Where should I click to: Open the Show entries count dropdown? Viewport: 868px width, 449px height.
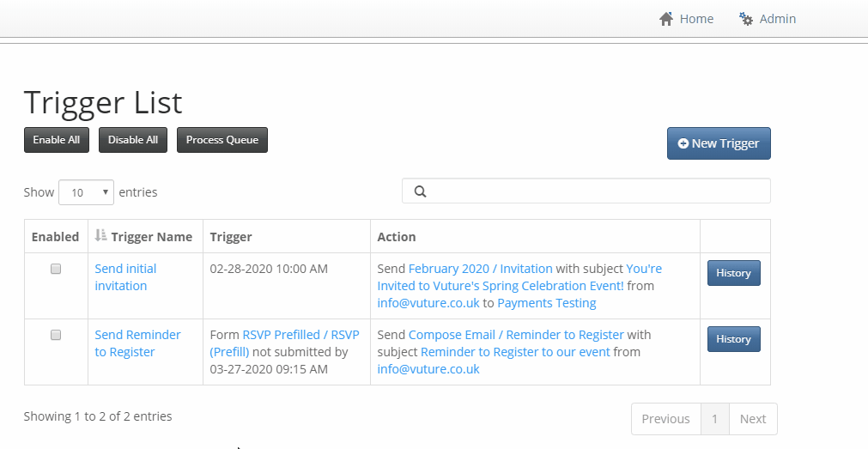tap(87, 192)
